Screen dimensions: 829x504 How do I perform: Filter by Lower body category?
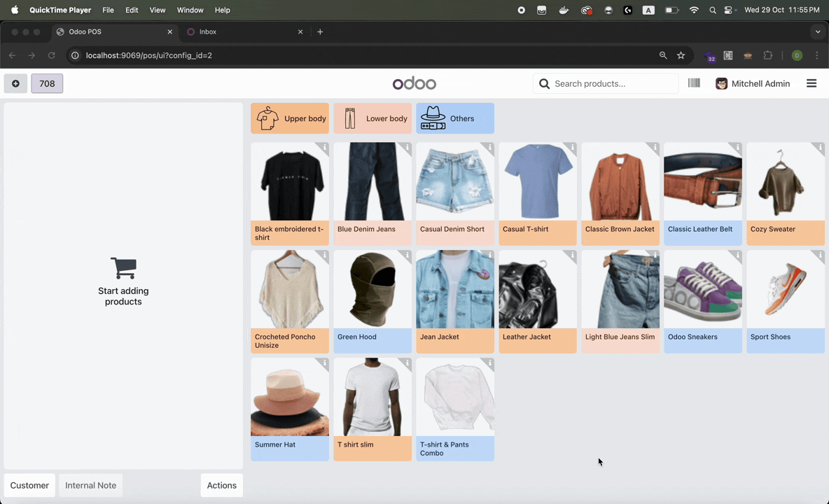click(x=372, y=118)
